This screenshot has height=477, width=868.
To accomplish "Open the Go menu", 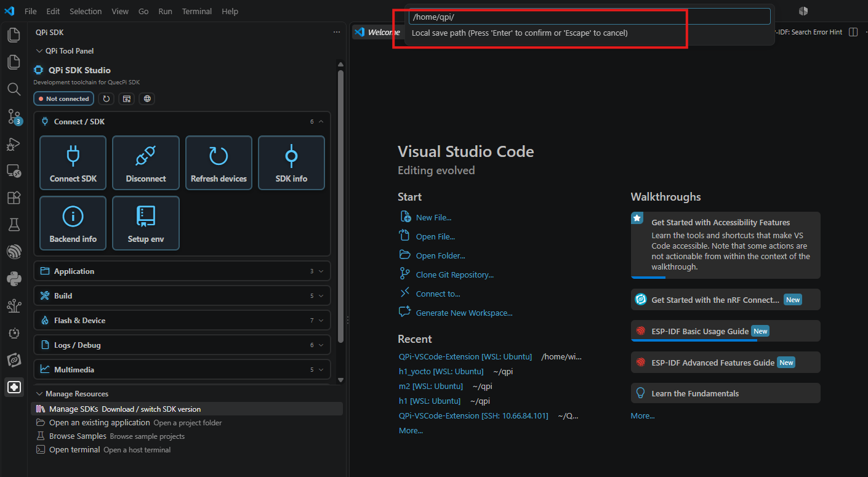I will tap(143, 11).
